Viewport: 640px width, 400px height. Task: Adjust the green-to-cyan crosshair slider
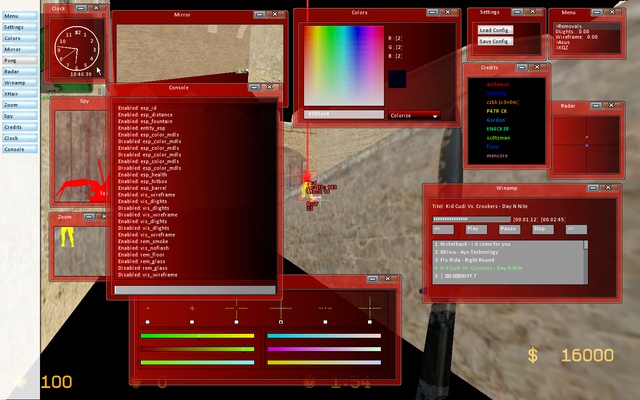198,362
